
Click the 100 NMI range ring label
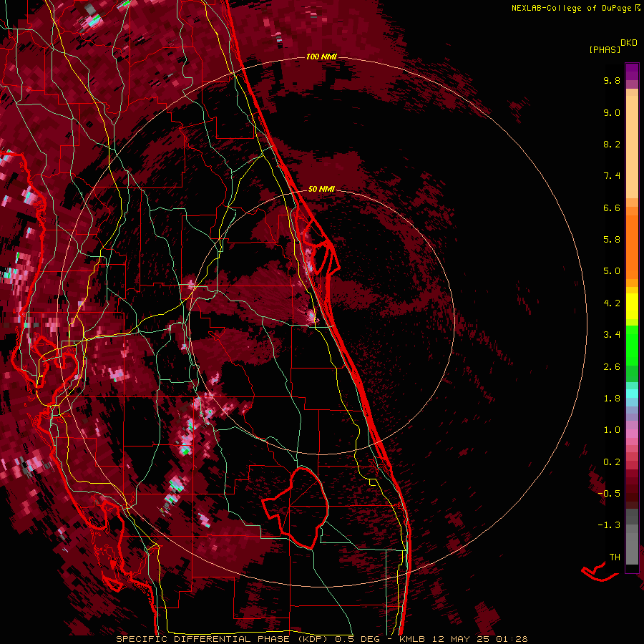tap(321, 57)
